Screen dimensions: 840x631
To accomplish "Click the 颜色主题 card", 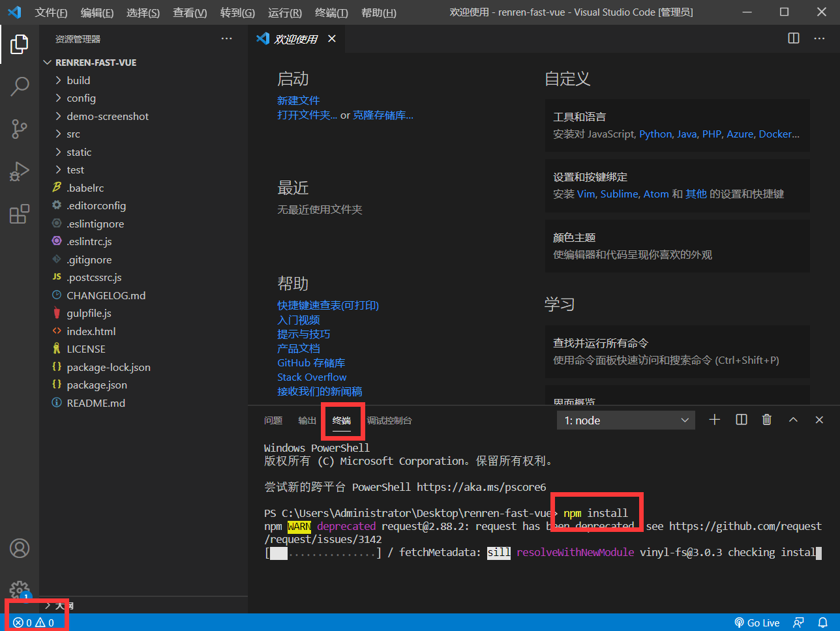I will 678,246.
